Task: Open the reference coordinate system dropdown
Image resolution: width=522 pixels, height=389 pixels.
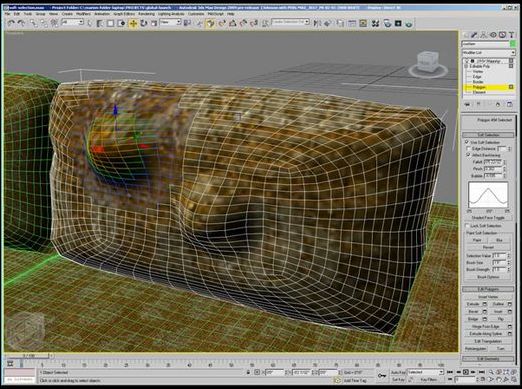Action: tap(170, 22)
